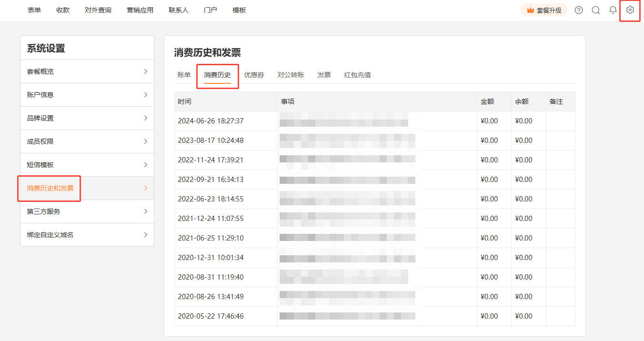Select the 2020-08-31 11:19:40 time cell
This screenshot has width=644, height=341.
coord(226,277)
